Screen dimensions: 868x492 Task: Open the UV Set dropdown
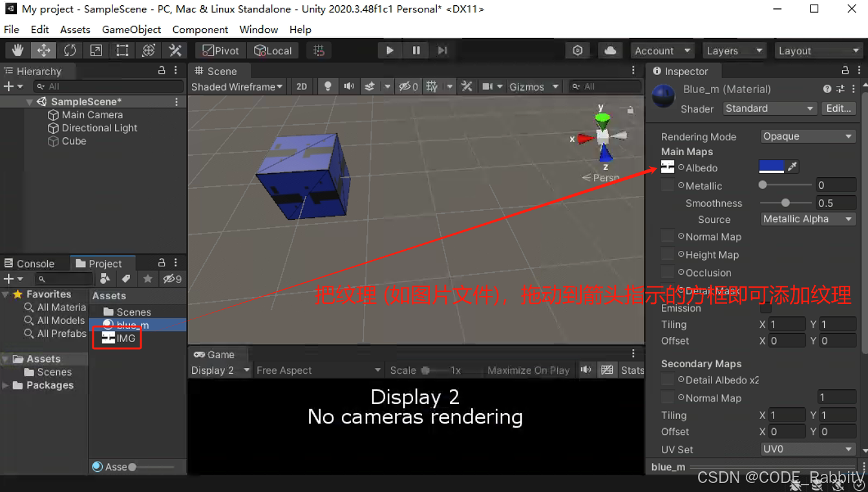808,449
